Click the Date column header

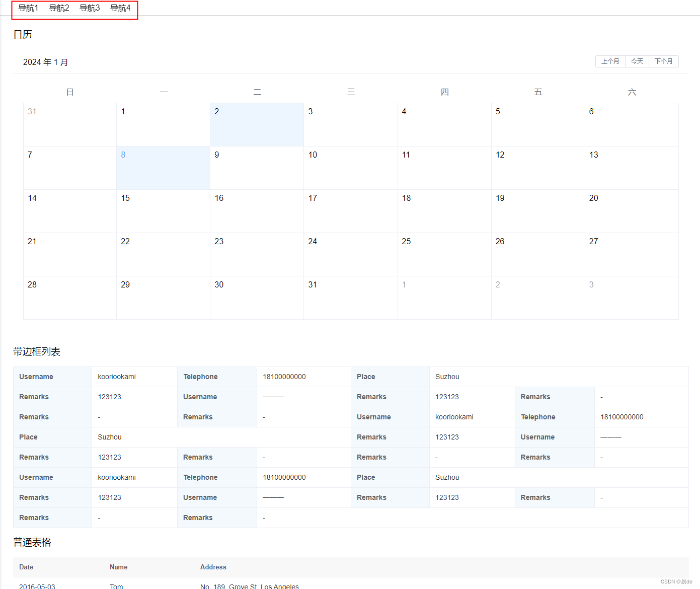pyautogui.click(x=26, y=567)
